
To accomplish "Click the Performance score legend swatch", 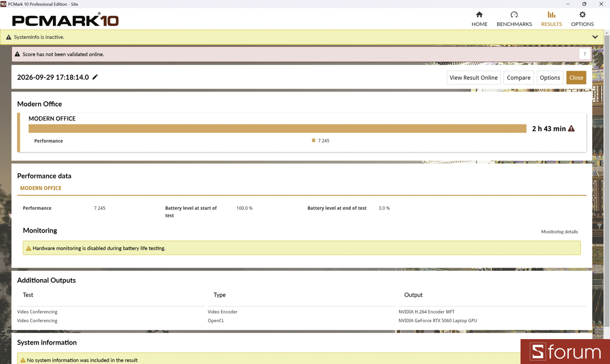I will (x=314, y=141).
